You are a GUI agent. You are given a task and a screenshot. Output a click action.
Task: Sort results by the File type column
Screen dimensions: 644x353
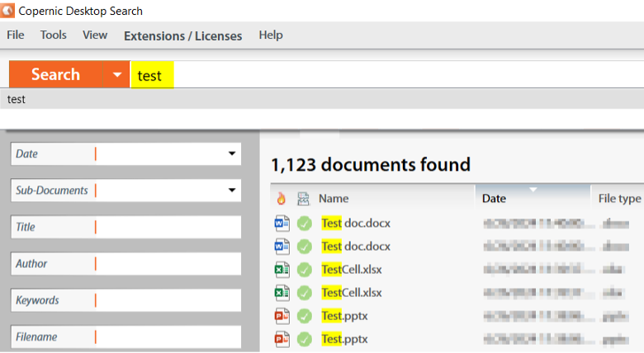point(619,199)
